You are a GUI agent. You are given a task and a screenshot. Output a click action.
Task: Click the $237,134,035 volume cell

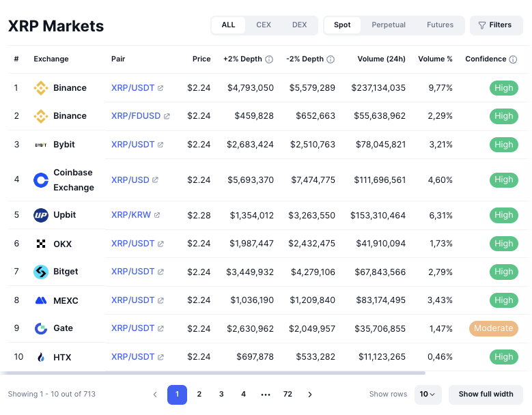click(378, 88)
